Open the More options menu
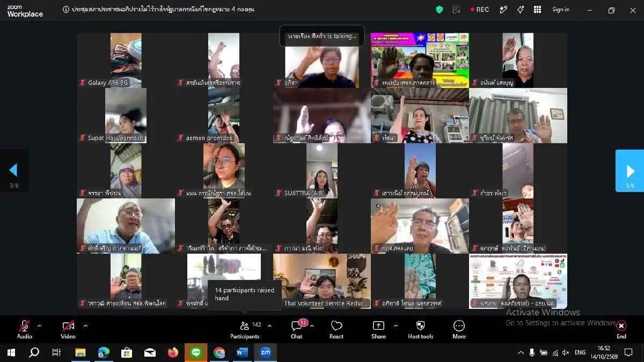The image size is (644, 362). [x=459, y=329]
